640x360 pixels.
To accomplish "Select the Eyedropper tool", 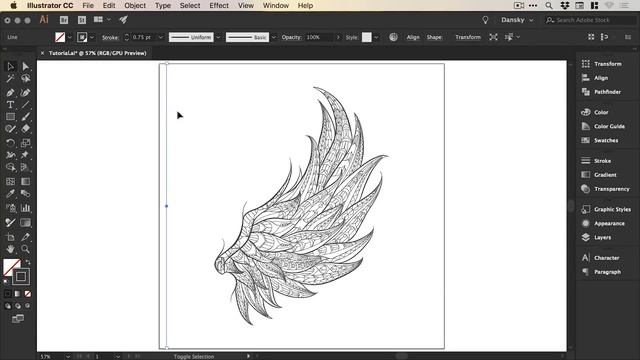I will tap(10, 193).
